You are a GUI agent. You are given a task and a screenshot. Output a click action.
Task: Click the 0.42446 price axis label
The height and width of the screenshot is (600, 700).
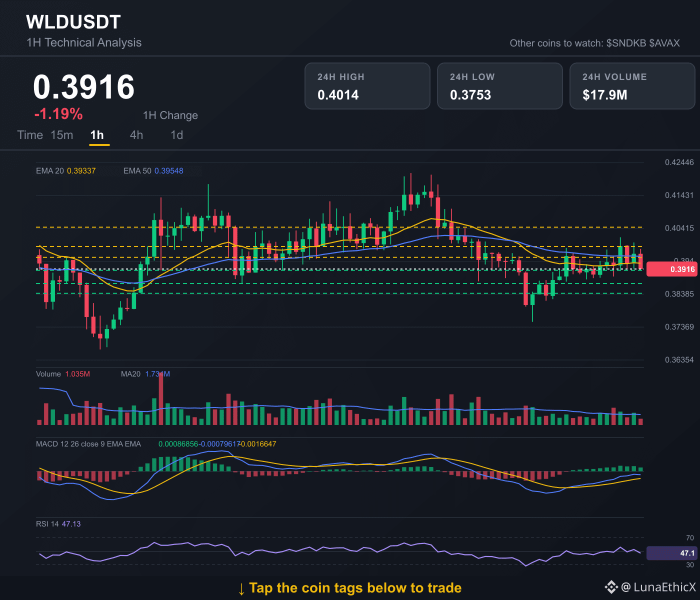(x=679, y=162)
